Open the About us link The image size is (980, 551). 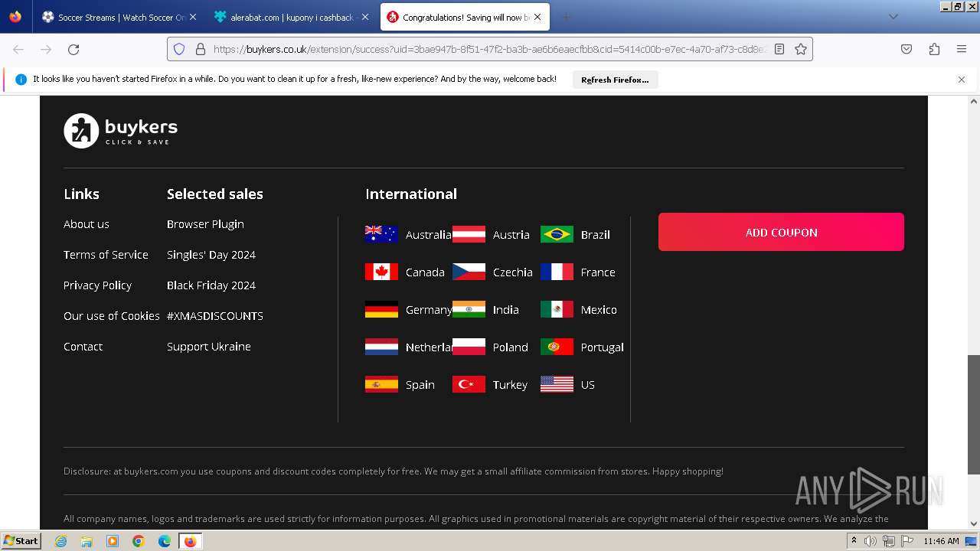(x=87, y=224)
